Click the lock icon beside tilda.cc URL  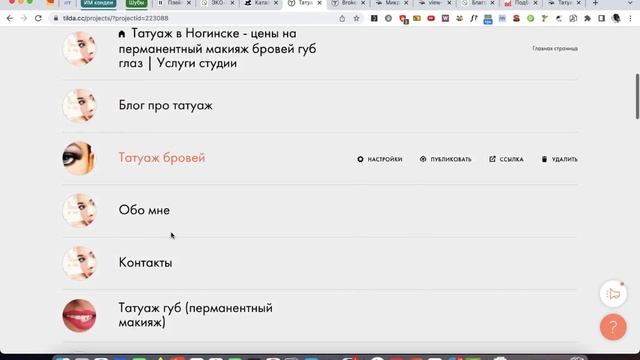pyautogui.click(x=56, y=18)
